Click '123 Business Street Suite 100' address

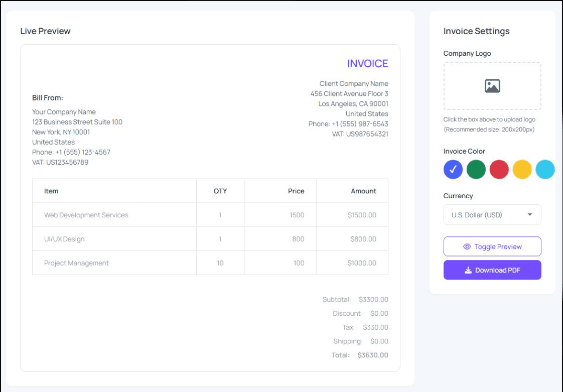tap(77, 122)
